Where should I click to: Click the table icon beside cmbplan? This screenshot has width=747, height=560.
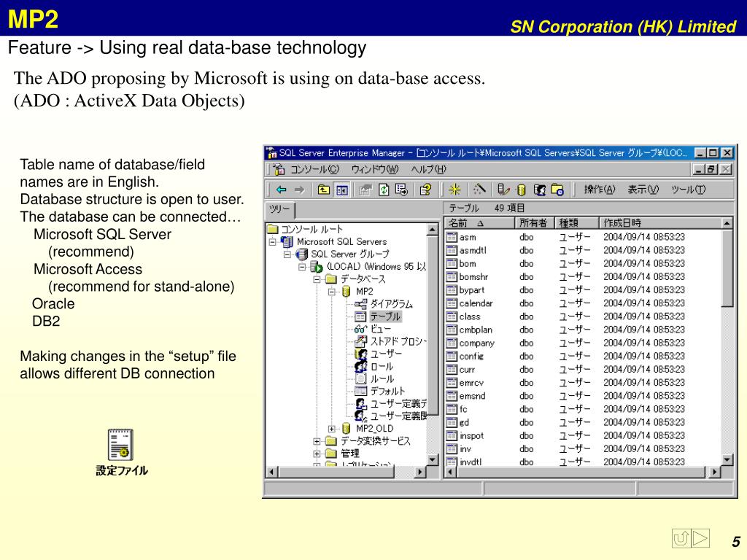click(x=452, y=330)
